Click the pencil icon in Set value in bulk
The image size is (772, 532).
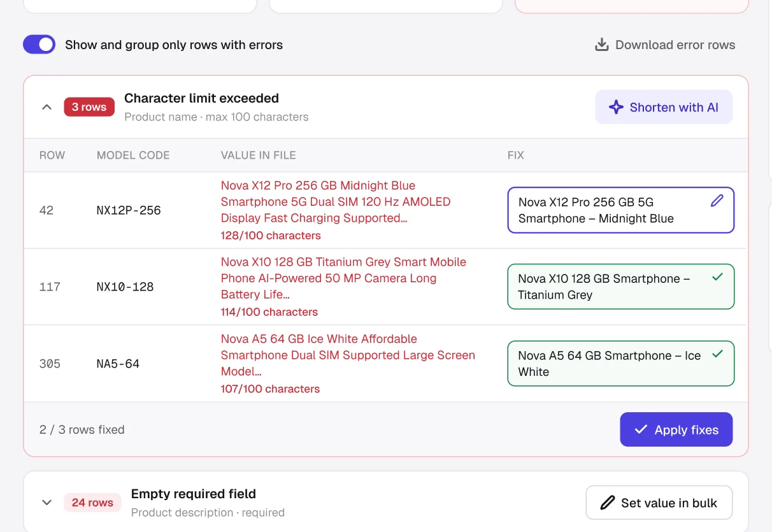[608, 503]
